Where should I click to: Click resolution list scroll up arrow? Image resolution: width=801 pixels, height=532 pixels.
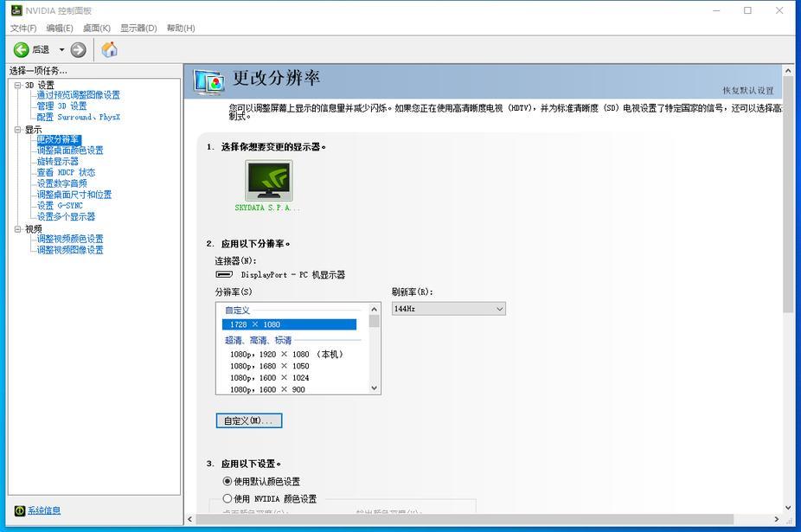point(374,309)
